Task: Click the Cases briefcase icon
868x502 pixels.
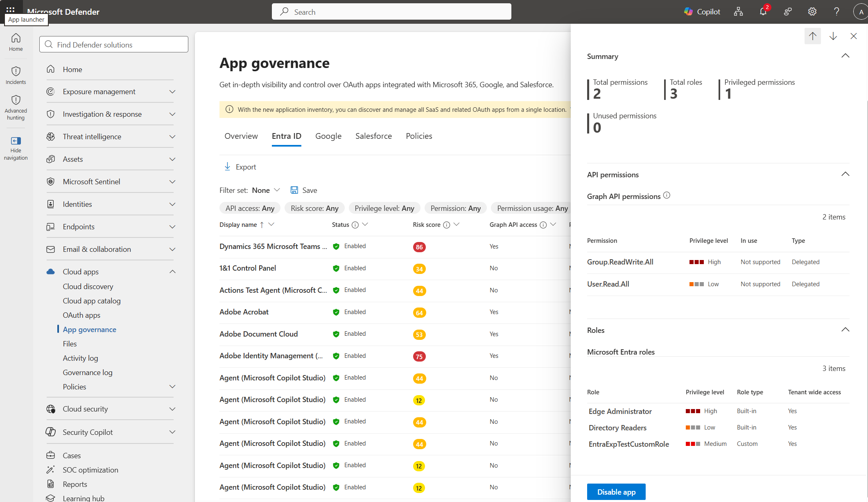Action: (x=51, y=455)
